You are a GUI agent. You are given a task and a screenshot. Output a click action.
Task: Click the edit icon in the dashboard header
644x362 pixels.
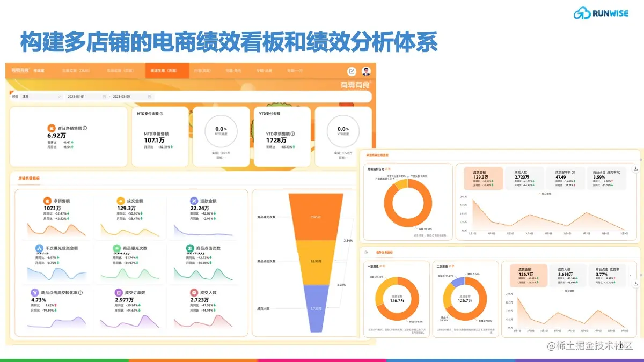click(x=352, y=71)
